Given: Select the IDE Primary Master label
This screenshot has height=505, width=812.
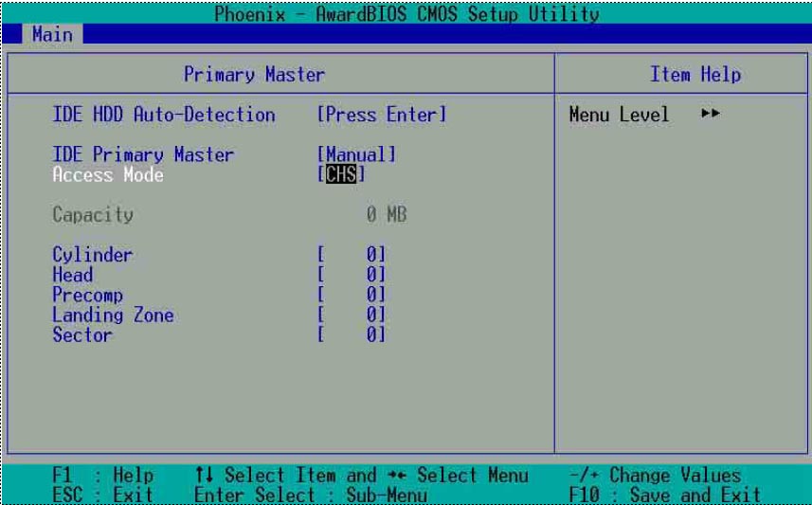Looking at the screenshot, I should pyautogui.click(x=143, y=154).
